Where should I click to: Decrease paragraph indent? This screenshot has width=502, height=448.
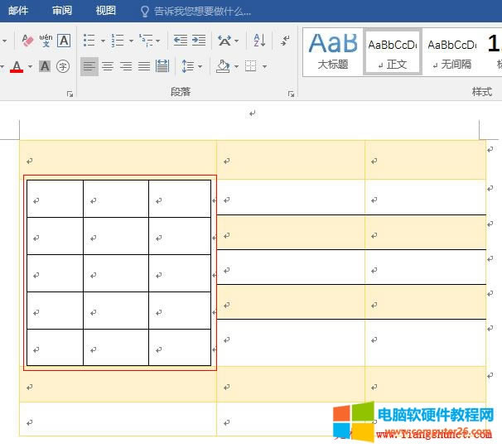(181, 41)
